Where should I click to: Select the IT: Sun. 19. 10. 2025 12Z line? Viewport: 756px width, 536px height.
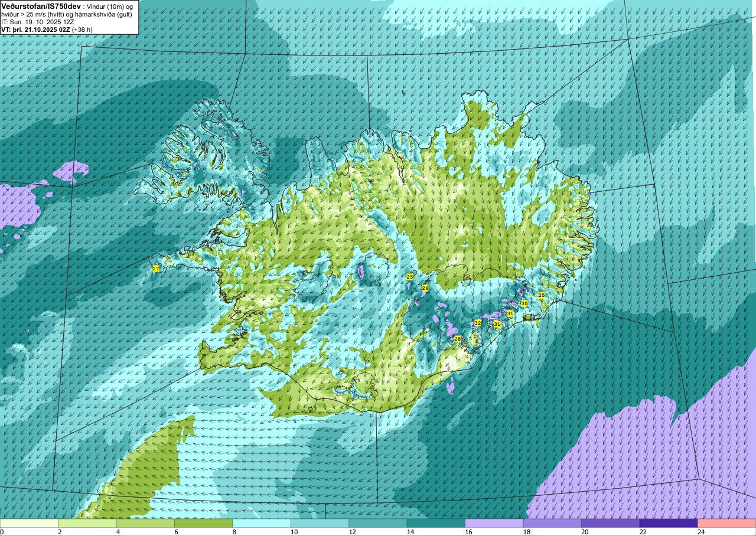37,22
